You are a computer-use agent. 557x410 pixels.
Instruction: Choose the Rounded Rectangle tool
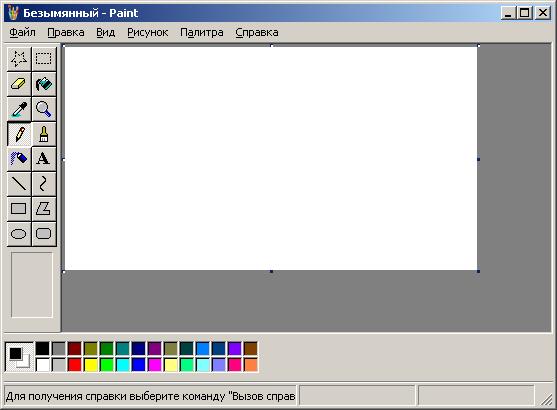click(44, 234)
